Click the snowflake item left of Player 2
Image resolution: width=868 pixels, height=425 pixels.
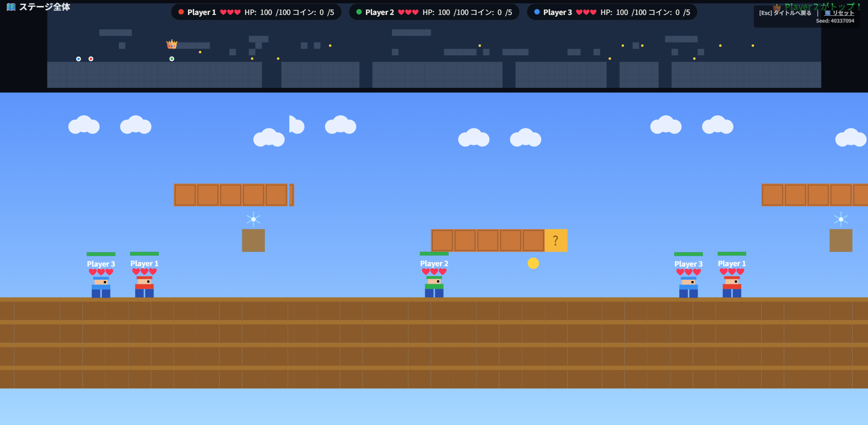click(254, 219)
